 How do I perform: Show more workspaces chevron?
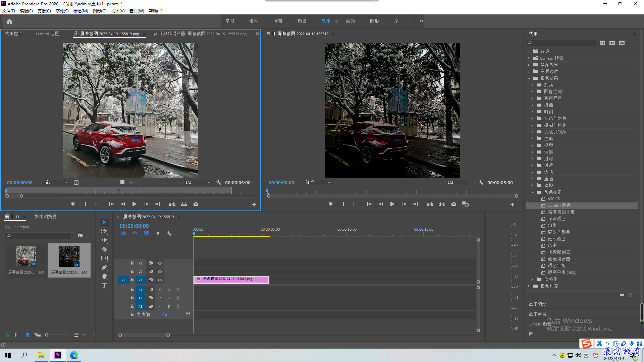[x=421, y=21]
